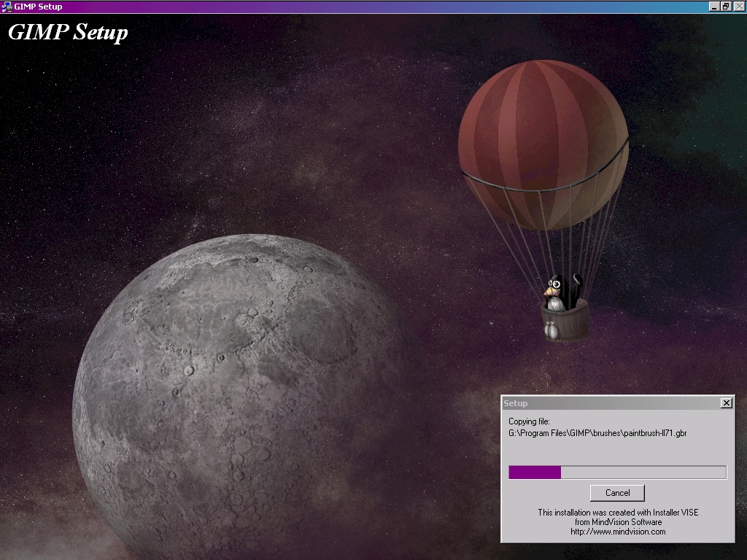Click the GIMP Setup title bar icon
Viewport: 747px width, 560px height.
[x=7, y=7]
